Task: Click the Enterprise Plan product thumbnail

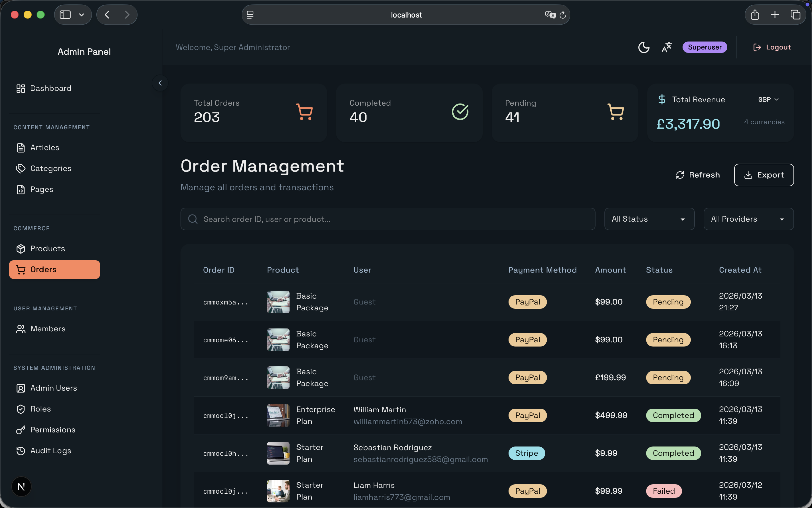Action: point(278,415)
